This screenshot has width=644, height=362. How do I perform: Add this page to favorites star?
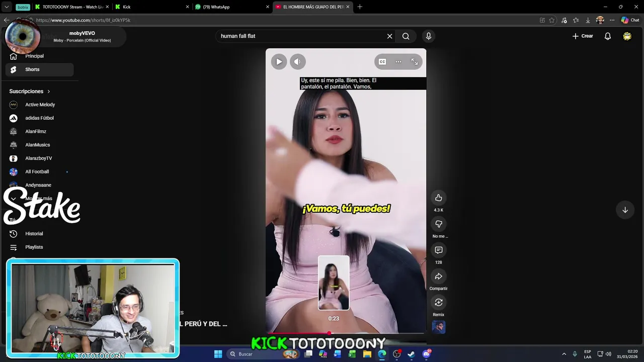(552, 20)
